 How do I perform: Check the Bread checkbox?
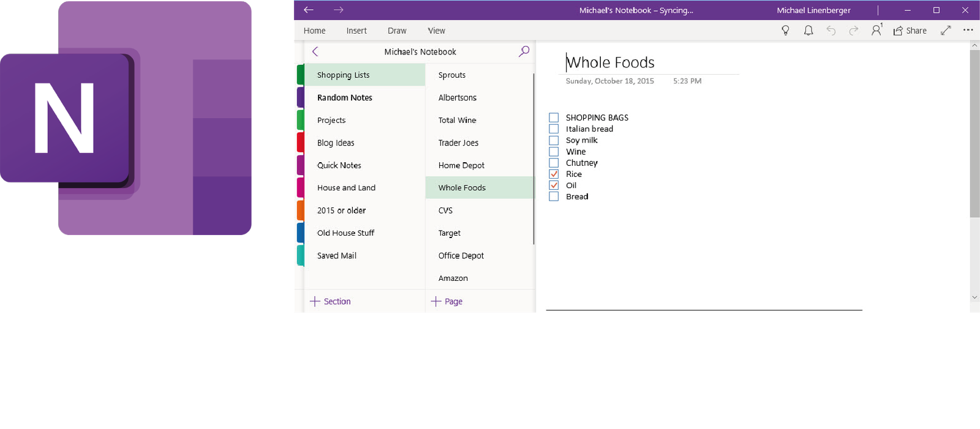click(554, 196)
